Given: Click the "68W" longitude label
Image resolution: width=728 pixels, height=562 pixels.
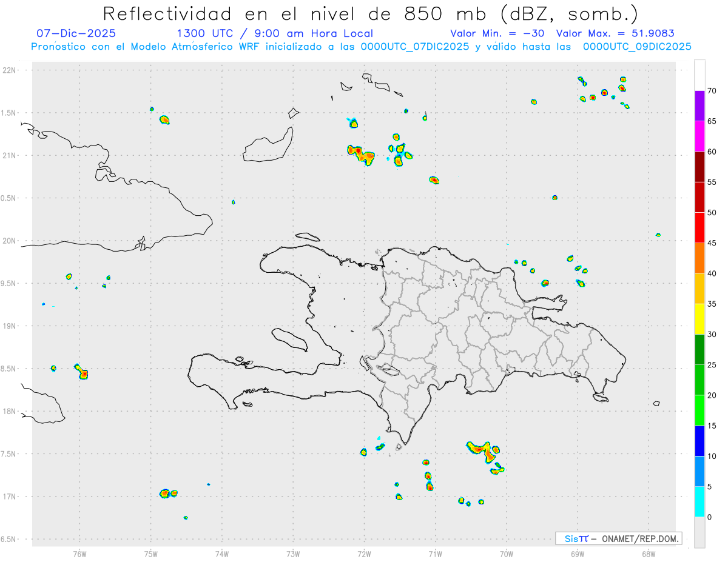Looking at the screenshot, I should pos(649,554).
